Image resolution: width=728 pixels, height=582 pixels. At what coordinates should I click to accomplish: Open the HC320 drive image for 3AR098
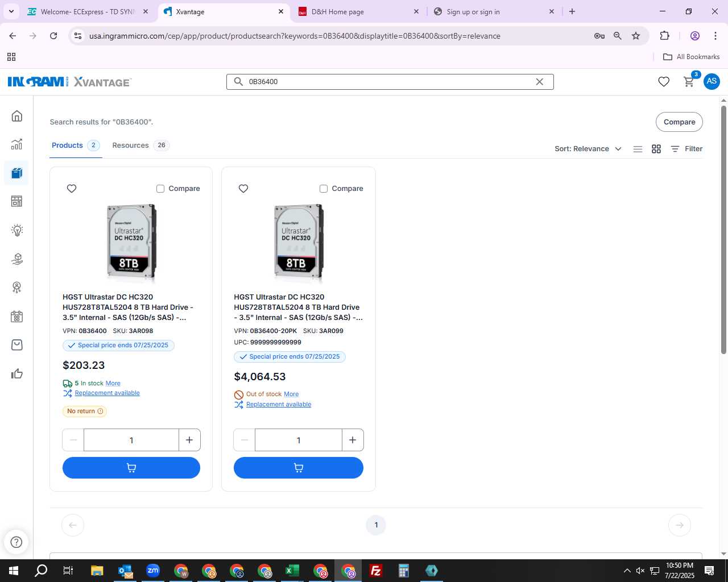coord(131,243)
